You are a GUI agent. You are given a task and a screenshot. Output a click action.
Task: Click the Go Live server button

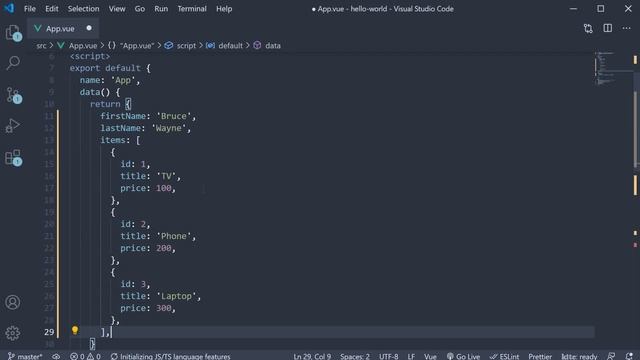point(463,356)
